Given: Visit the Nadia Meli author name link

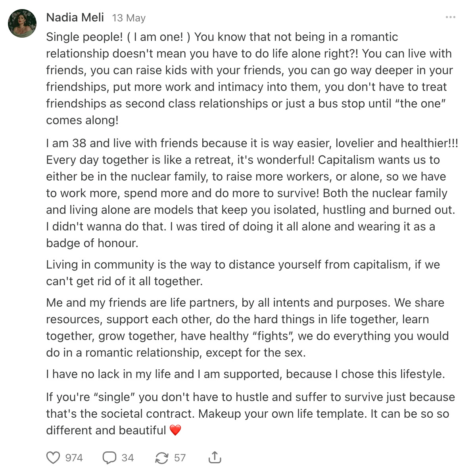Looking at the screenshot, I should 75,17.
